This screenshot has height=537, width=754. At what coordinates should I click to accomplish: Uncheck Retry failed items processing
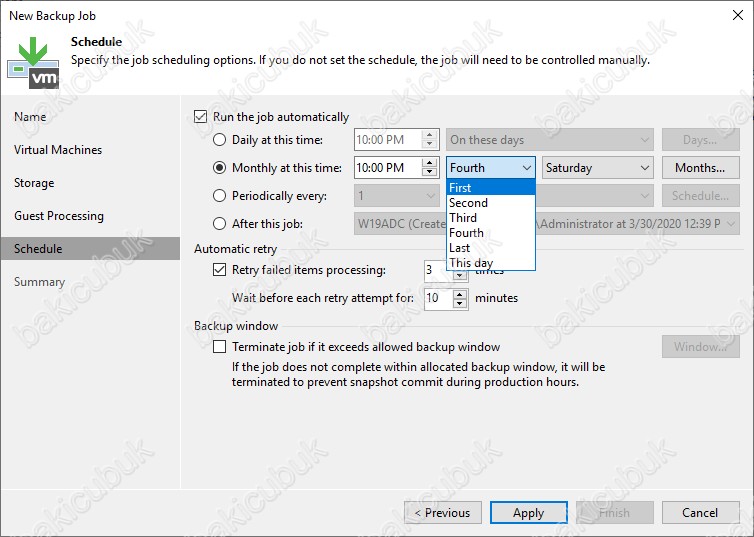click(x=219, y=270)
